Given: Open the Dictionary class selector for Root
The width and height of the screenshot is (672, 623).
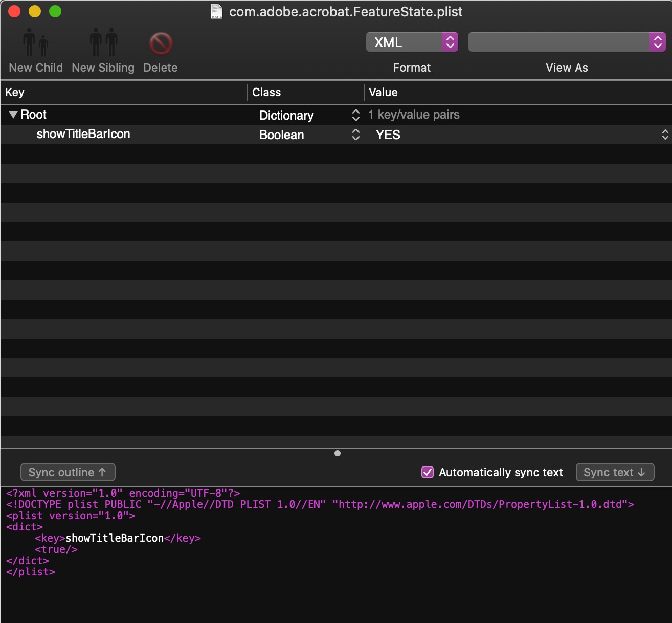Looking at the screenshot, I should 356,115.
